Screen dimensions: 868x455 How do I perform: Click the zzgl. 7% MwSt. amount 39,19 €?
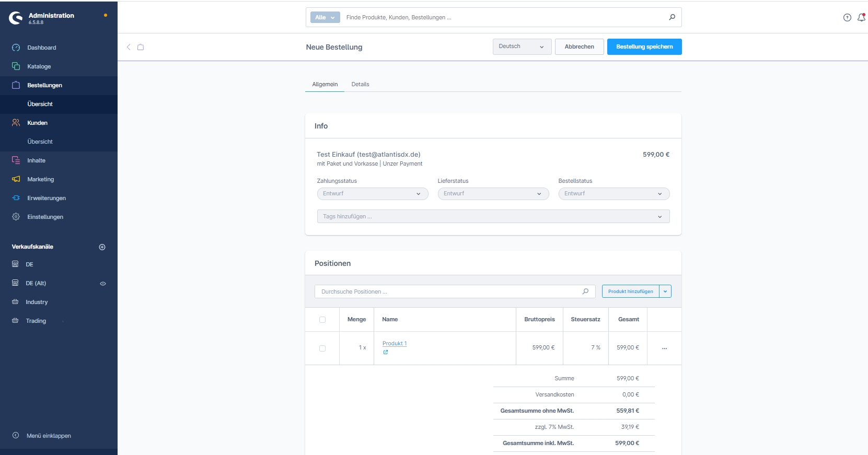click(630, 427)
